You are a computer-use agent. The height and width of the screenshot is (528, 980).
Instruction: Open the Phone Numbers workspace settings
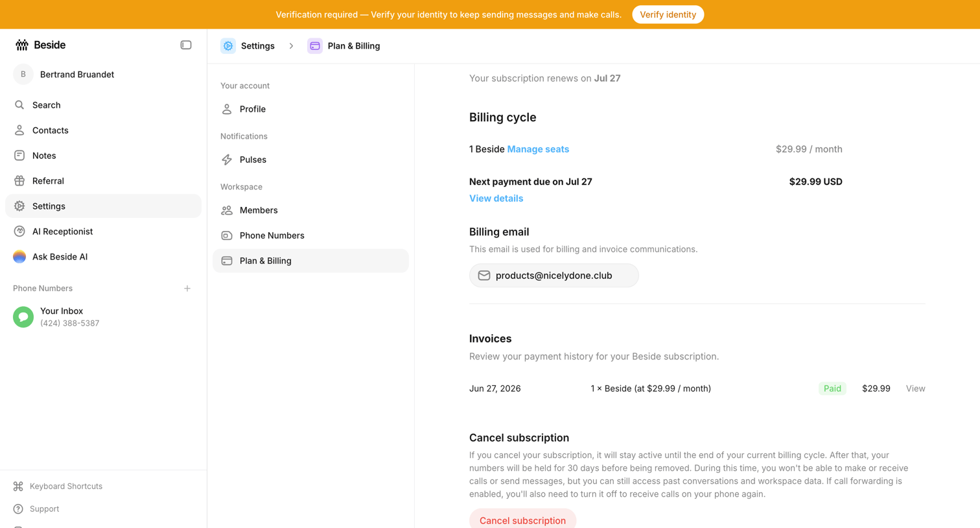click(310, 235)
